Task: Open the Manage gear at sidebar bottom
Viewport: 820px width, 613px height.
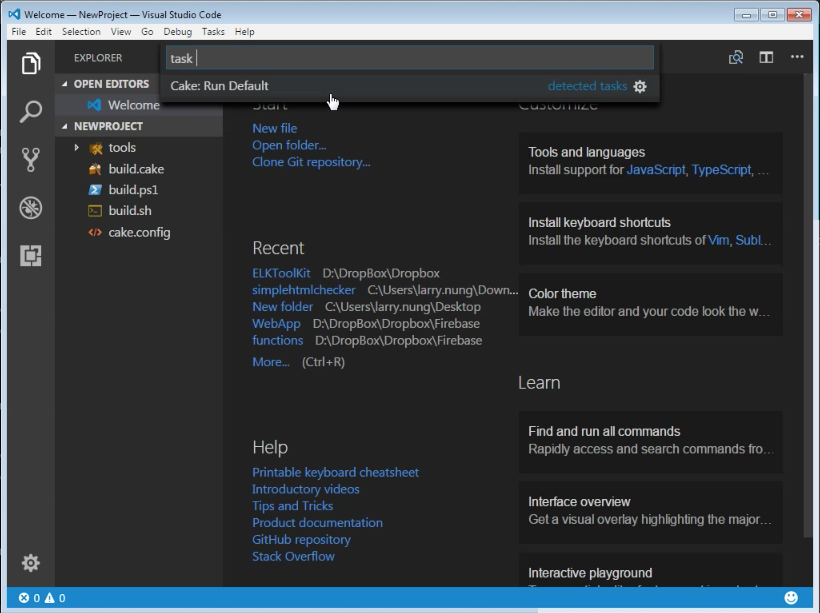Action: pyautogui.click(x=31, y=563)
